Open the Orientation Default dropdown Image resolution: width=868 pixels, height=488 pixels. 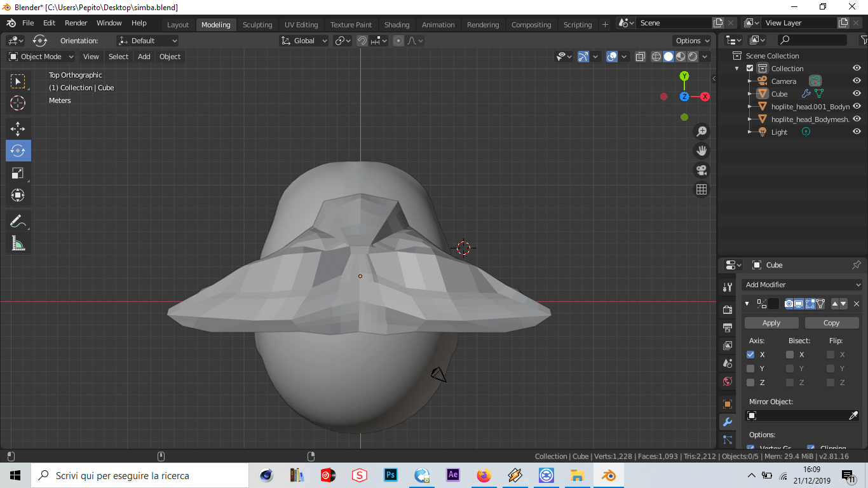tap(147, 41)
